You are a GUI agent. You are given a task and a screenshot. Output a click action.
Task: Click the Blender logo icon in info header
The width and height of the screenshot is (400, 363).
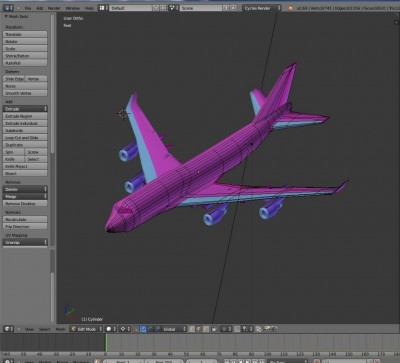pos(290,8)
